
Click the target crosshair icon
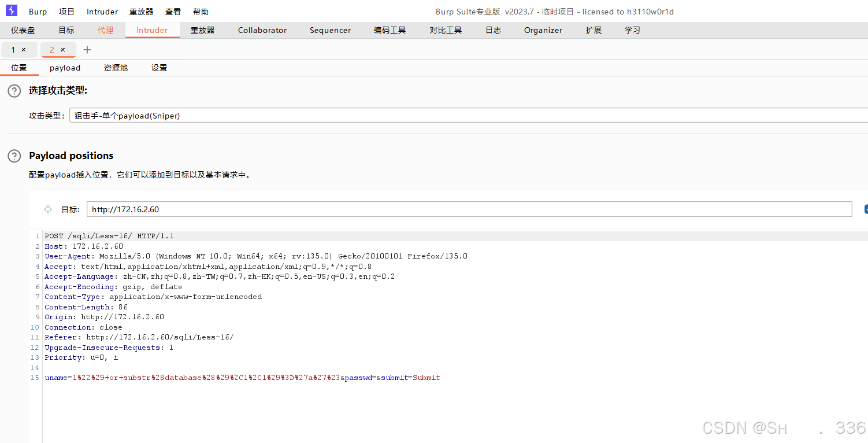(48, 209)
